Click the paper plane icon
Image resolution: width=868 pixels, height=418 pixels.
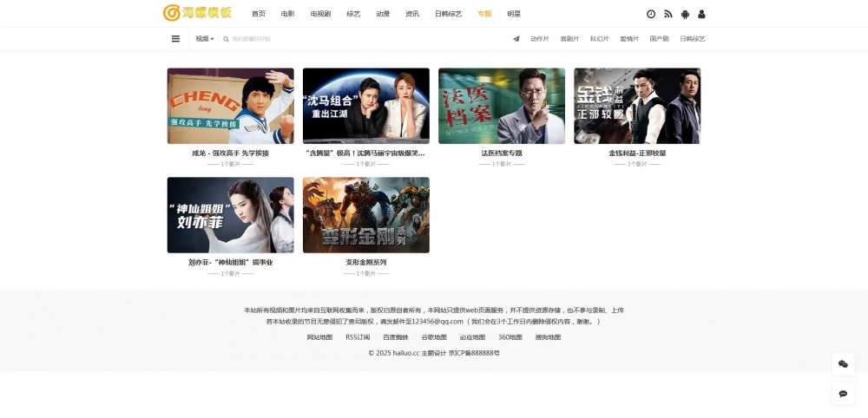[x=516, y=39]
